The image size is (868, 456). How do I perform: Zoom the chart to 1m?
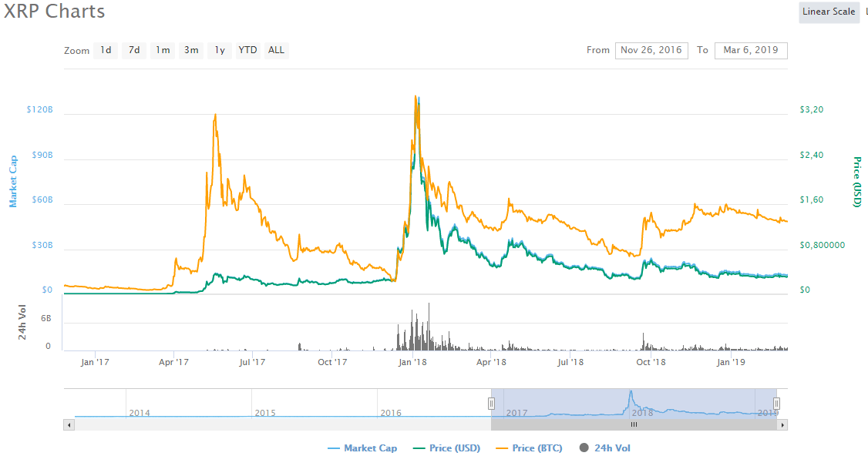pos(163,50)
